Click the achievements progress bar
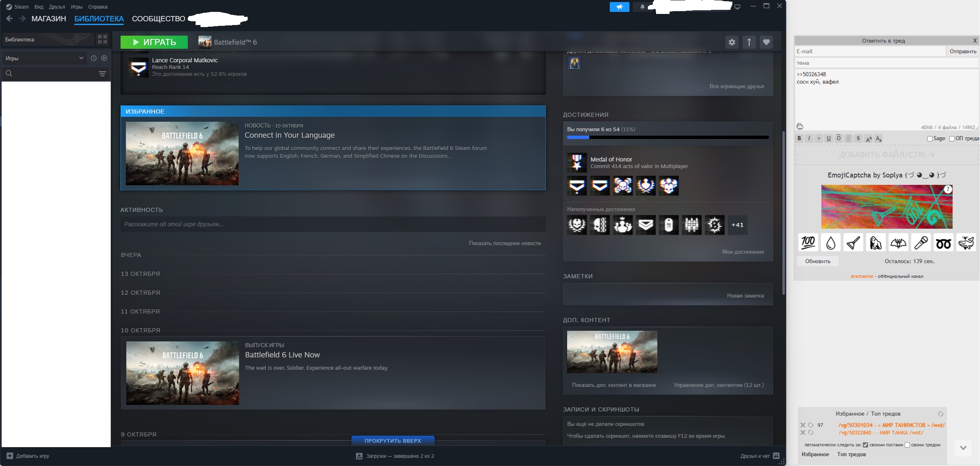The width and height of the screenshot is (980, 466). pos(668,138)
